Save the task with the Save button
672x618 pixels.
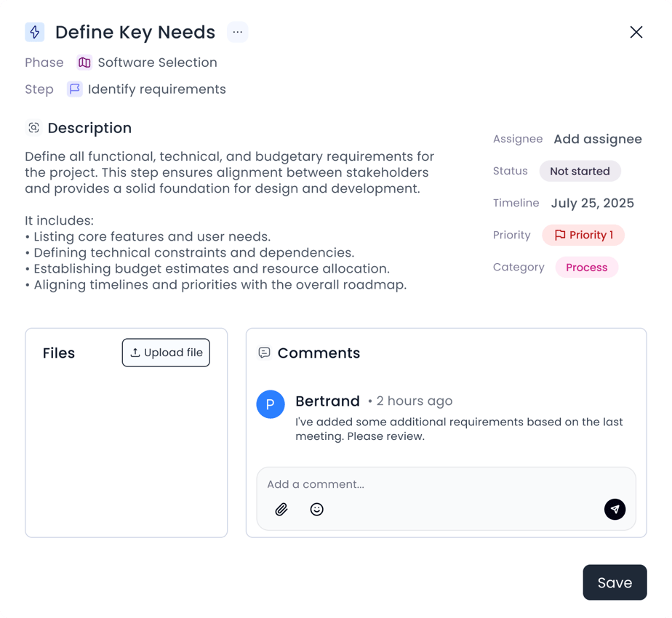click(615, 582)
